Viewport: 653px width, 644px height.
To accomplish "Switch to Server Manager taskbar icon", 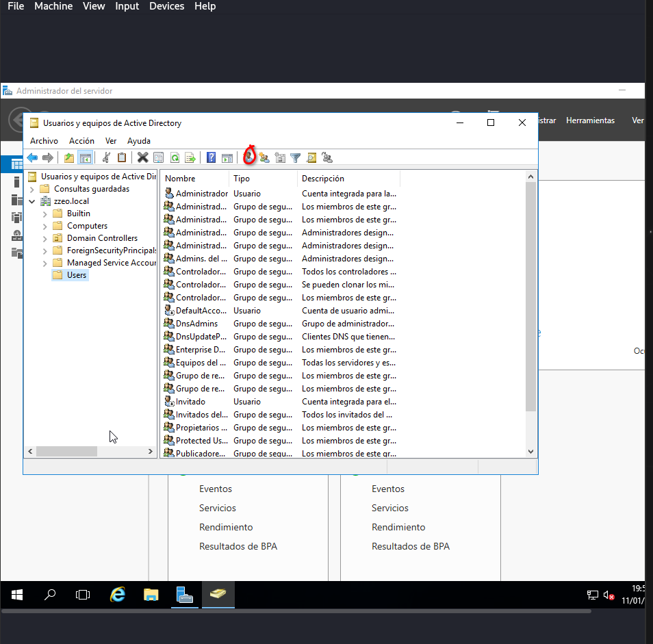I will 185,595.
